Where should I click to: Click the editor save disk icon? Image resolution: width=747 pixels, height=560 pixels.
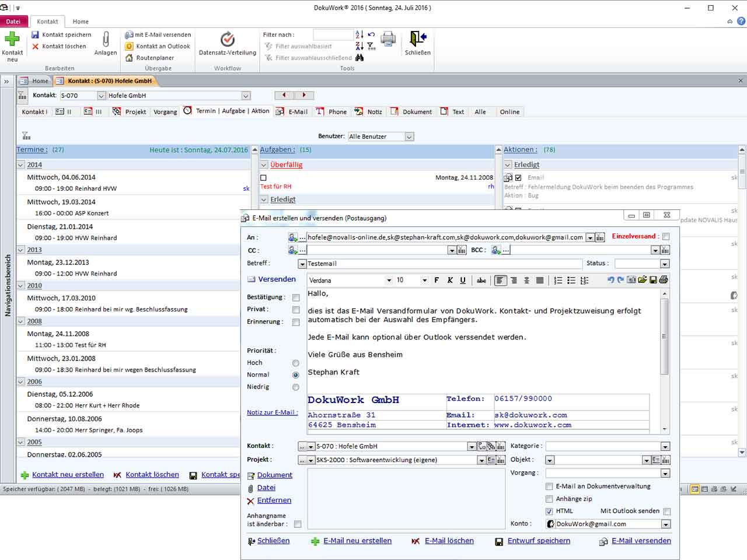653,280
